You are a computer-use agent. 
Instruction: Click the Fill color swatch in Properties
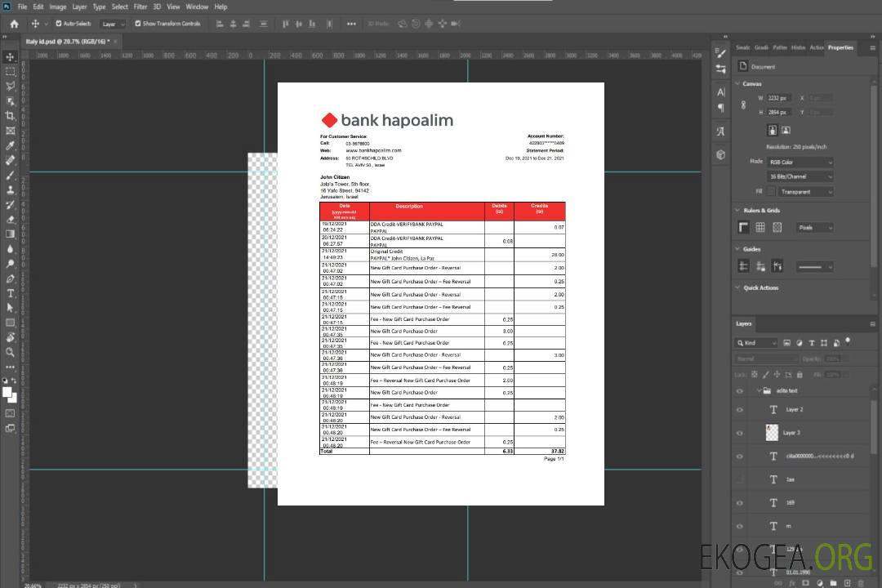click(772, 191)
